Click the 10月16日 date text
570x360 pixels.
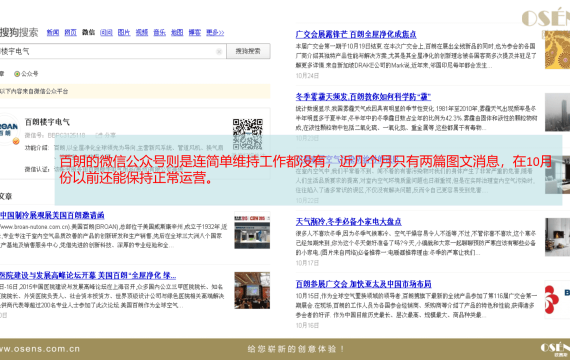point(307,325)
